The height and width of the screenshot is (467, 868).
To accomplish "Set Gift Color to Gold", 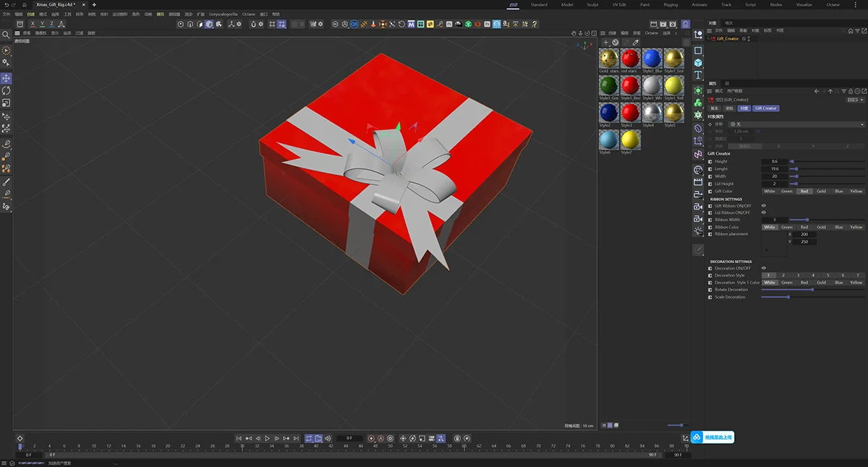I will [x=821, y=191].
